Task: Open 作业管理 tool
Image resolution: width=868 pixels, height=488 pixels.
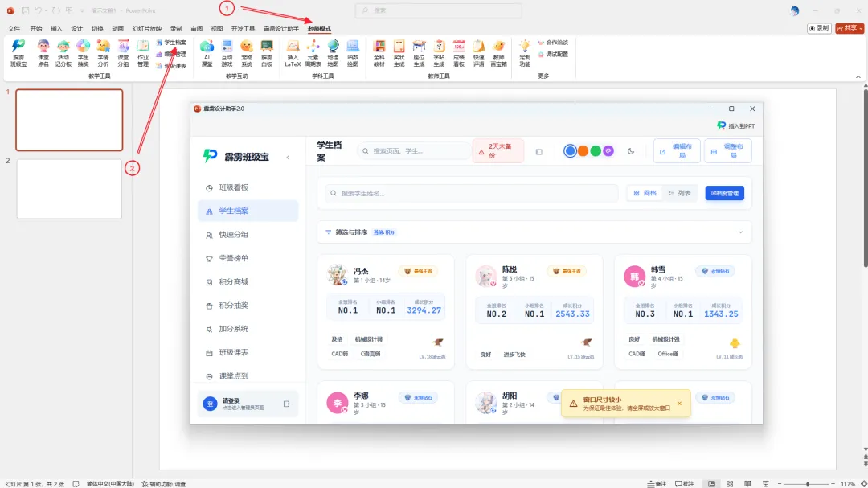Action: pos(143,53)
